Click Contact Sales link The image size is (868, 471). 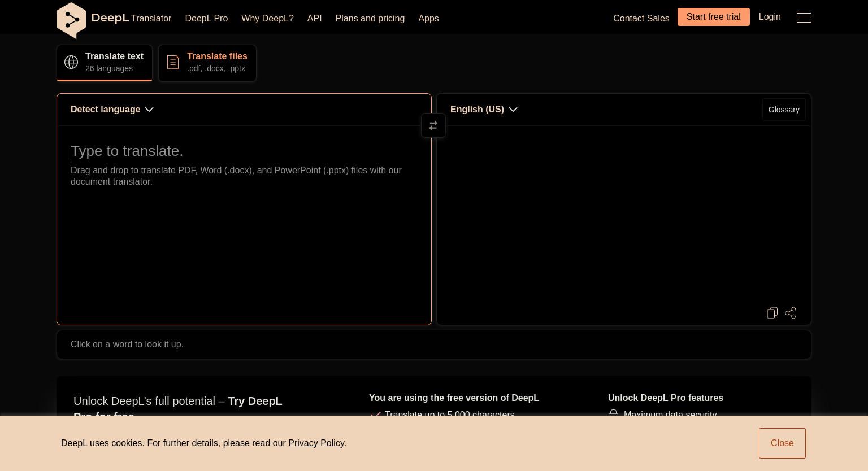click(x=641, y=18)
